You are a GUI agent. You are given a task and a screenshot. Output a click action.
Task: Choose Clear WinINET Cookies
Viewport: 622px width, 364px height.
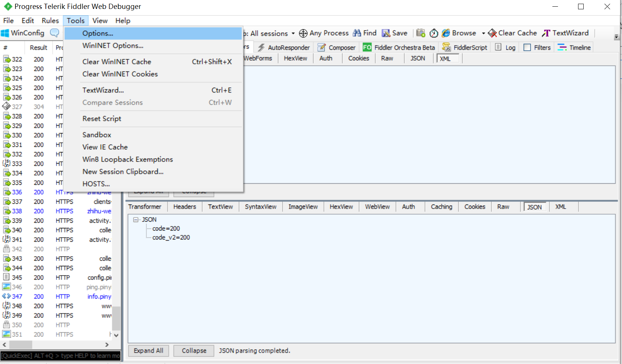point(153,74)
